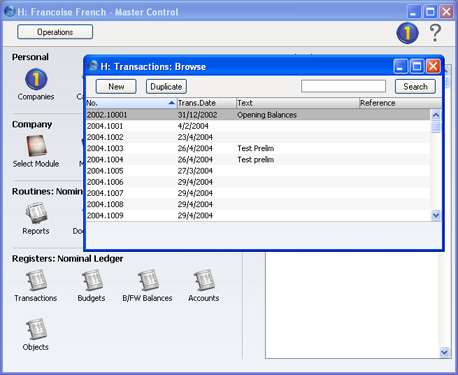
Task: Click the Operations button
Action: point(55,32)
